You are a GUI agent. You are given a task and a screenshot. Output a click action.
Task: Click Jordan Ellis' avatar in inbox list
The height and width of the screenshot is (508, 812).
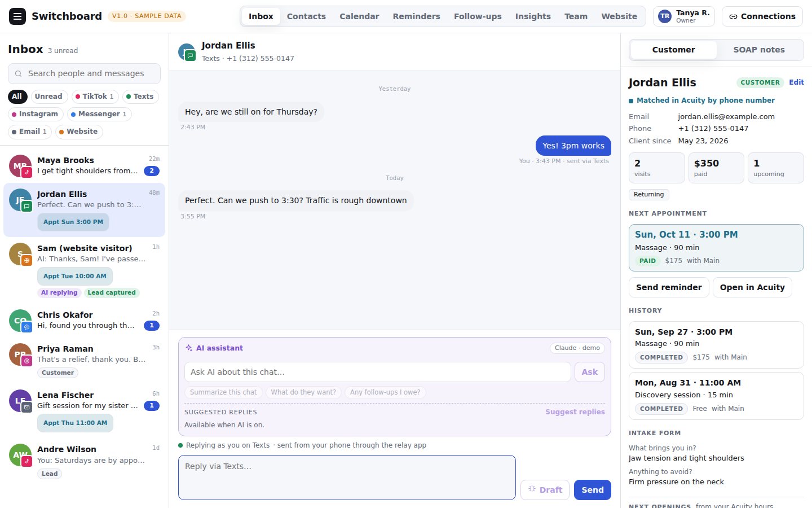[20, 200]
